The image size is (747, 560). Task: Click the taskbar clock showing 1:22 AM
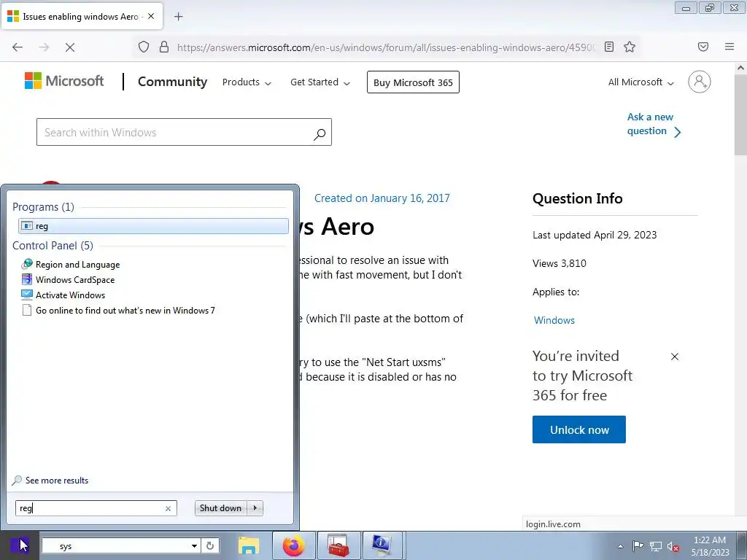(x=710, y=546)
